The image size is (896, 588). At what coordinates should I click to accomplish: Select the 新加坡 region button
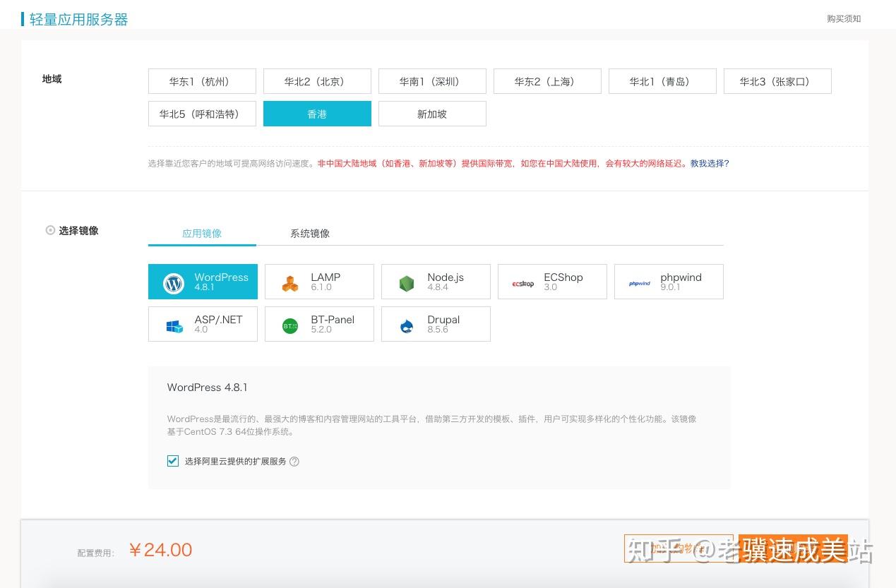(x=432, y=114)
